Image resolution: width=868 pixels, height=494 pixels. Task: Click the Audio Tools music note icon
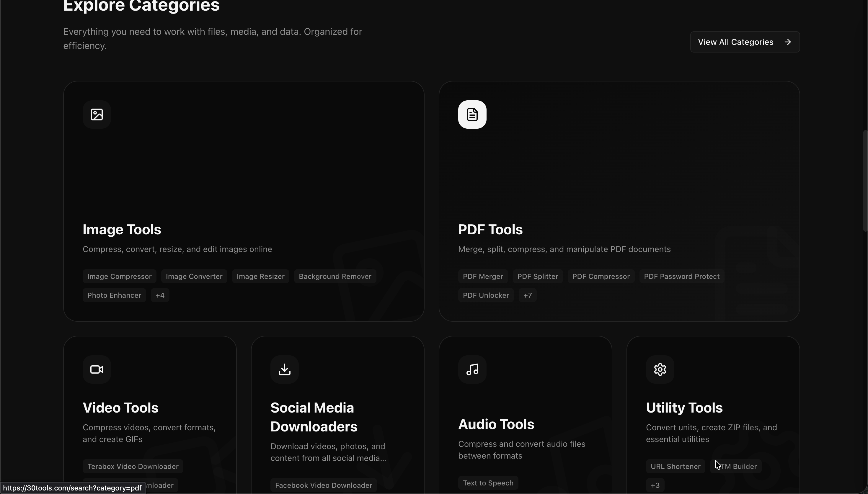472,369
